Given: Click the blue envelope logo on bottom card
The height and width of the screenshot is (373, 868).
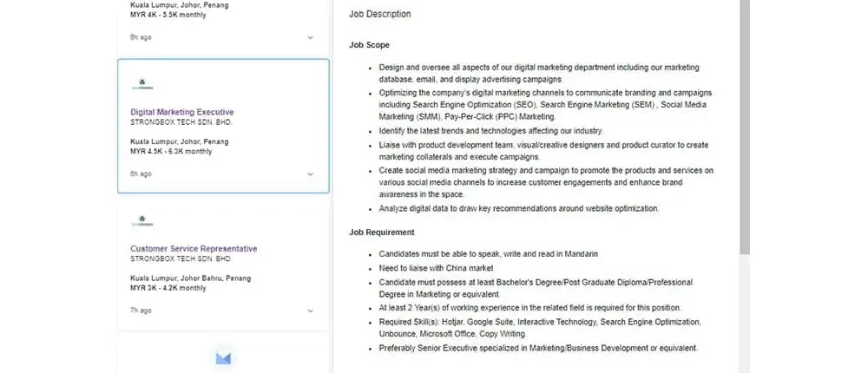Looking at the screenshot, I should click(x=223, y=357).
